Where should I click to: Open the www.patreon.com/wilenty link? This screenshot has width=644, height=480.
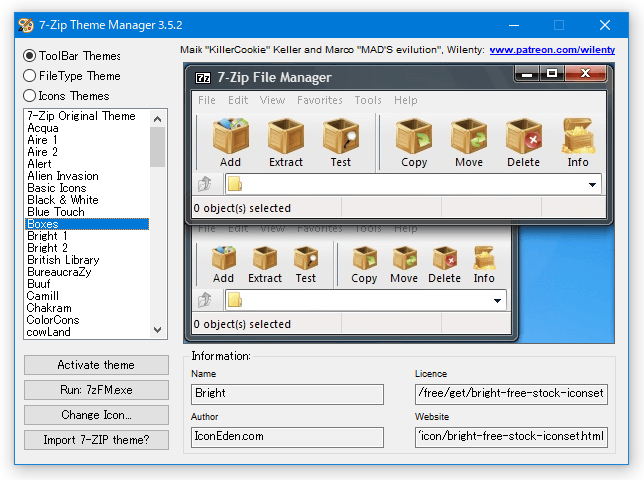click(x=552, y=50)
